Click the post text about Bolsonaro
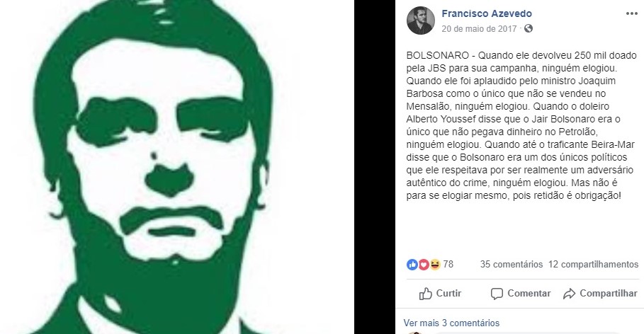The height and width of the screenshot is (334, 644). [x=521, y=125]
